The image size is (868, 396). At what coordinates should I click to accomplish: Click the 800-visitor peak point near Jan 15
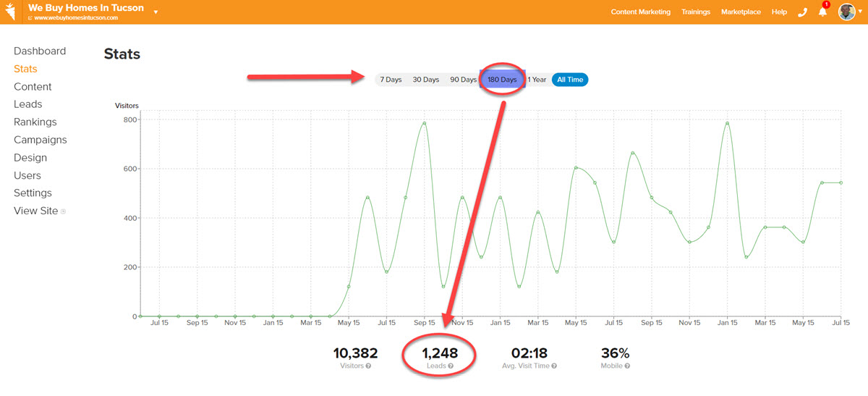click(x=727, y=123)
